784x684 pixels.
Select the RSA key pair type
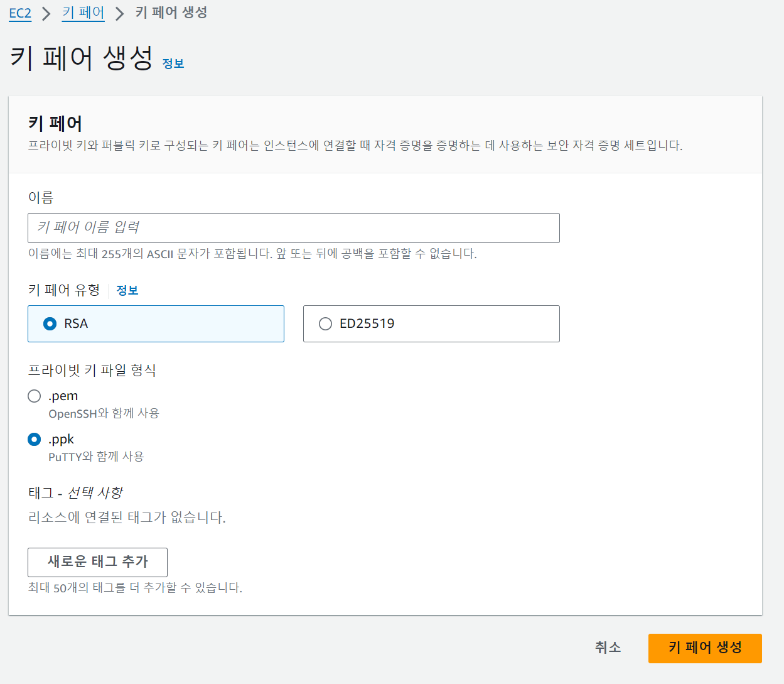50,323
